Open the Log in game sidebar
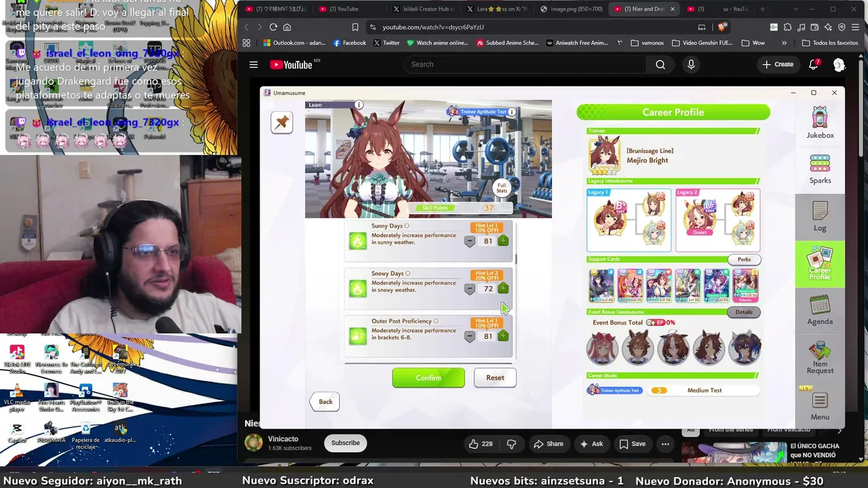Viewport: 868px width, 488px height. (x=820, y=217)
